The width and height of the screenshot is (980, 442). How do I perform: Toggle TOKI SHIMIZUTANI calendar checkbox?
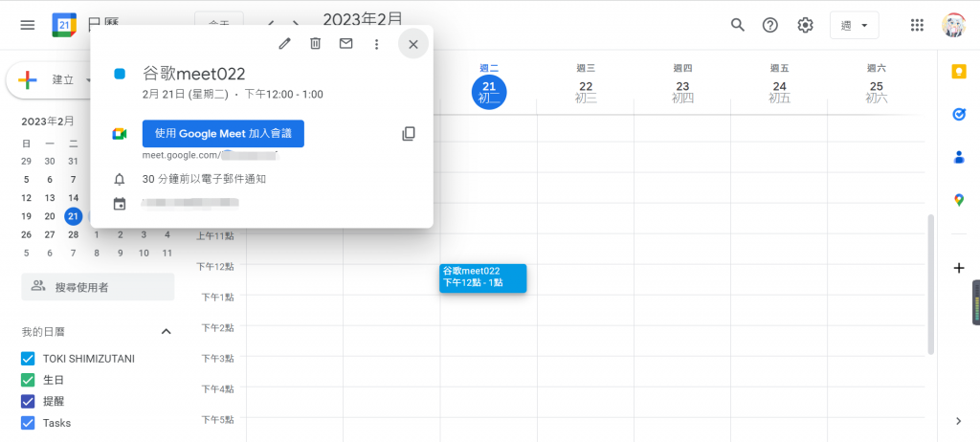[28, 359]
